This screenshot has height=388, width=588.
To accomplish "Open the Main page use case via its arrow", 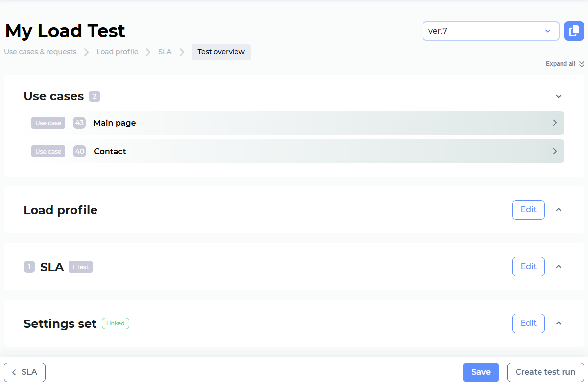I will click(555, 123).
